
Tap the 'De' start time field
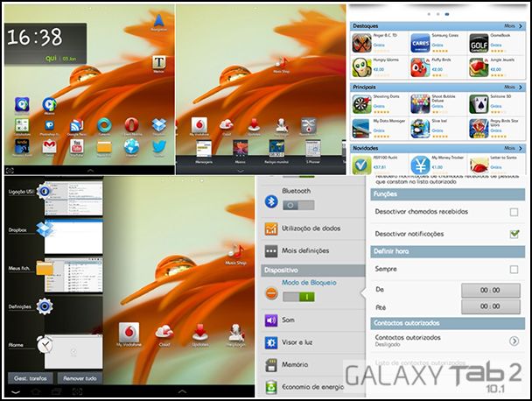click(492, 288)
